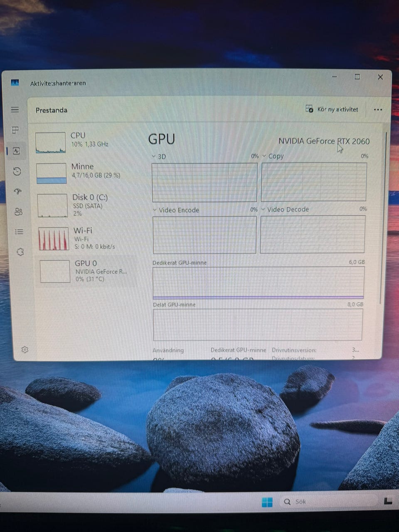Click the Kör ny aktivitet icon

click(309, 109)
